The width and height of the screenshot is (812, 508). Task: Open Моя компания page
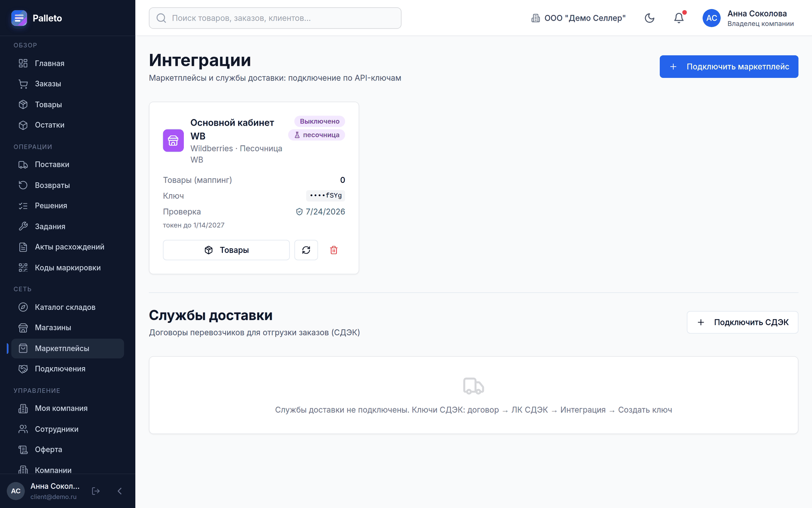coord(68,408)
